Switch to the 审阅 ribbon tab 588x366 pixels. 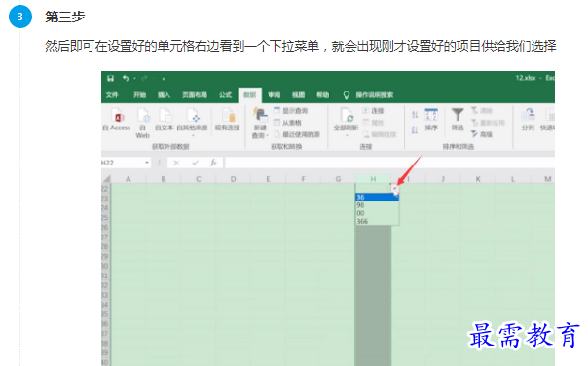[x=275, y=94]
